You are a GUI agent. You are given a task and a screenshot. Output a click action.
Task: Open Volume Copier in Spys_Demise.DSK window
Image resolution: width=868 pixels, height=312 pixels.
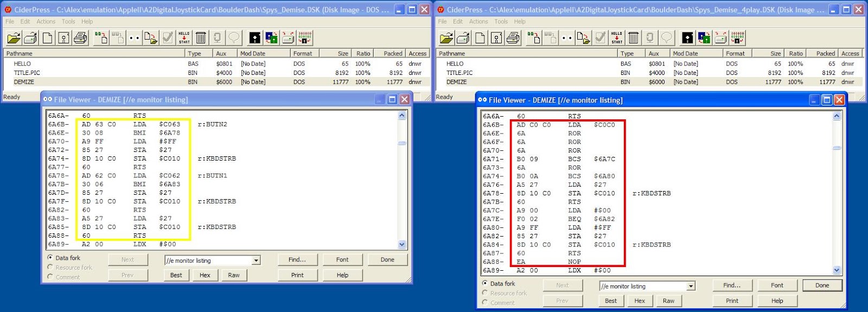[288, 37]
